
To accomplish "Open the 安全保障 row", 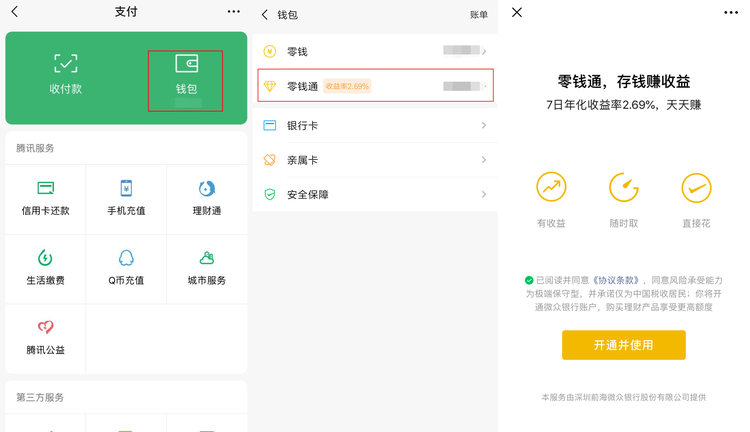I will 375,194.
